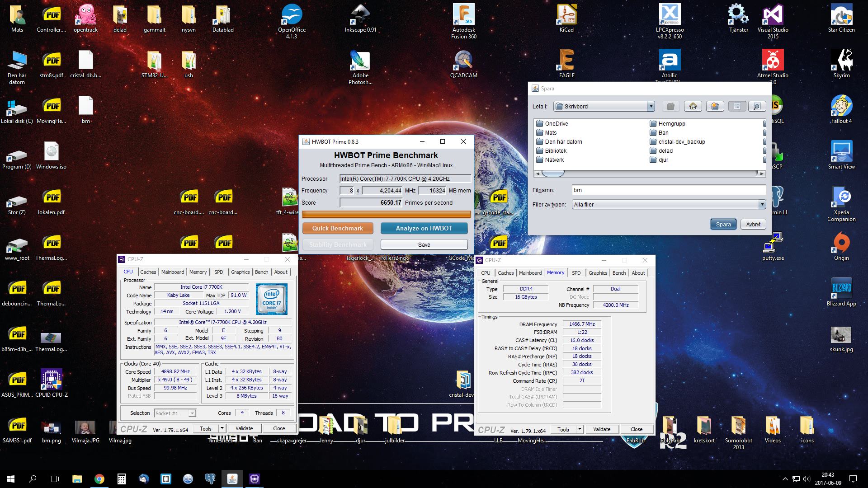Launch Inkscape 0.91 from the desktop
The width and height of the screenshot is (868, 488).
[360, 19]
